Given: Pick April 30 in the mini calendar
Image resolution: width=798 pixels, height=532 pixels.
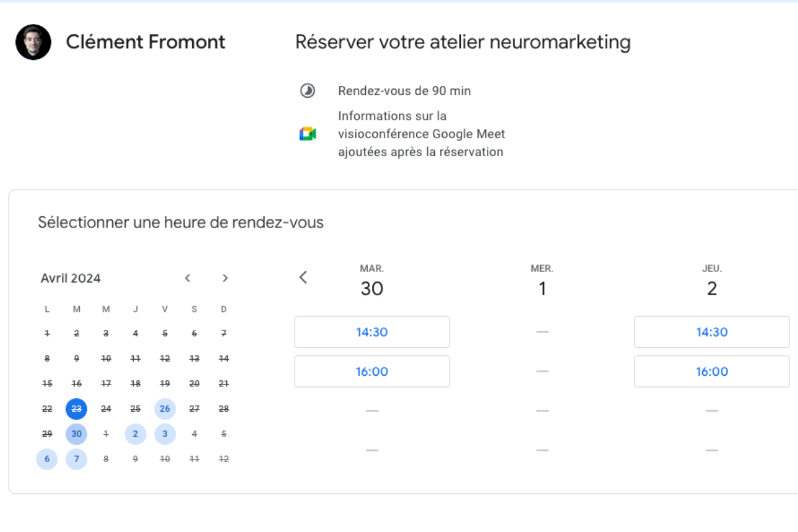Looking at the screenshot, I should point(76,434).
